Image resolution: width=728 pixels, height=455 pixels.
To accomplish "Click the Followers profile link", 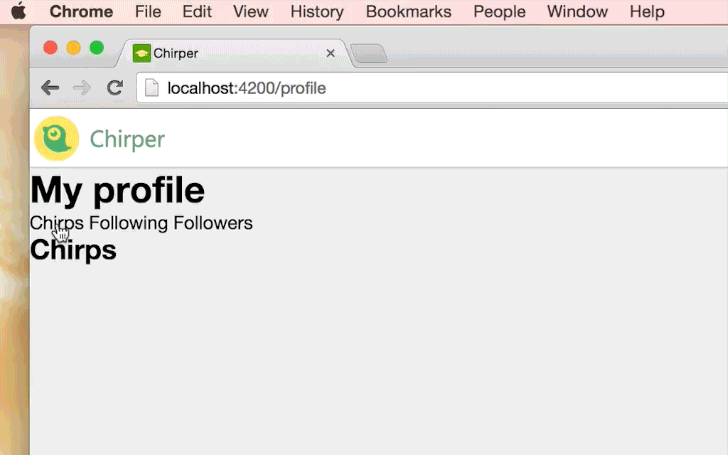I will point(213,223).
